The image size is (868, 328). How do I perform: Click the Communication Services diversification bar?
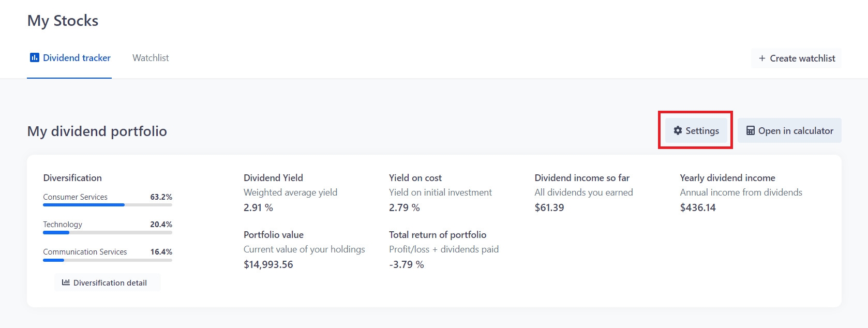coord(108,260)
